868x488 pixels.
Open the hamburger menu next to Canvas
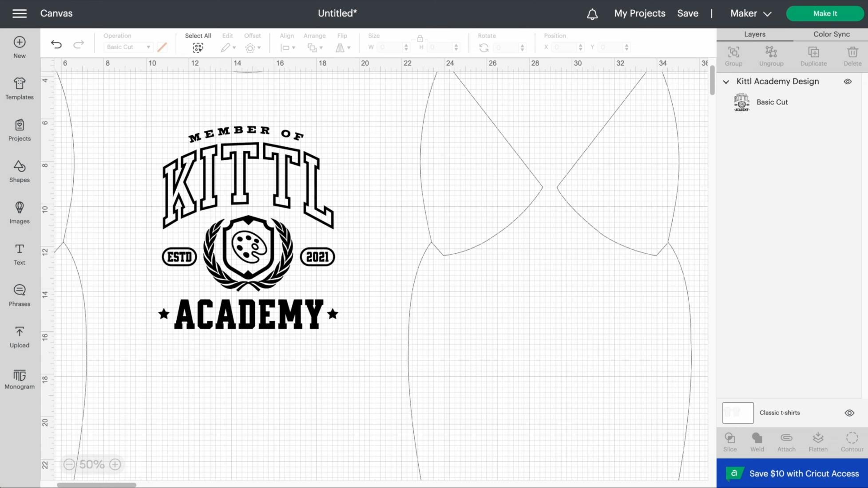point(19,13)
